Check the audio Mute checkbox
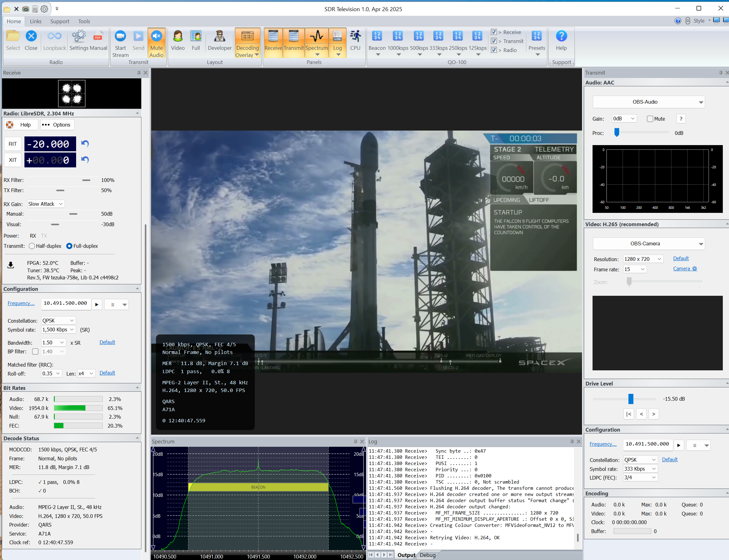 (650, 119)
